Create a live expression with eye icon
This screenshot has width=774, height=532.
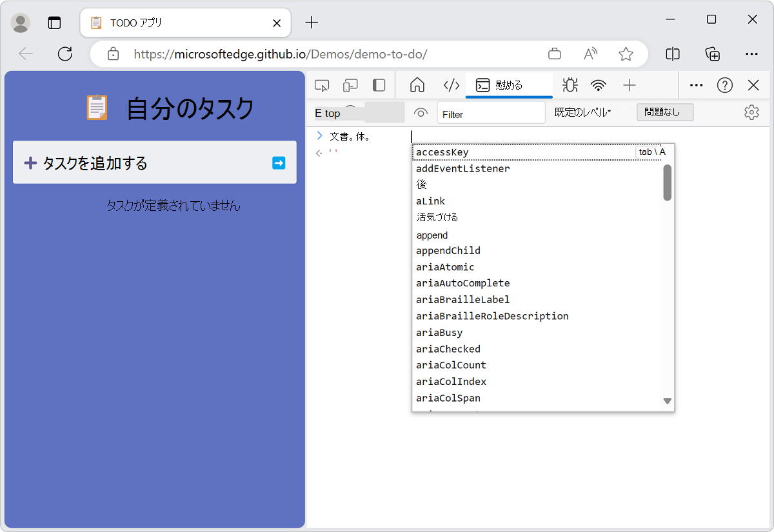pos(421,112)
